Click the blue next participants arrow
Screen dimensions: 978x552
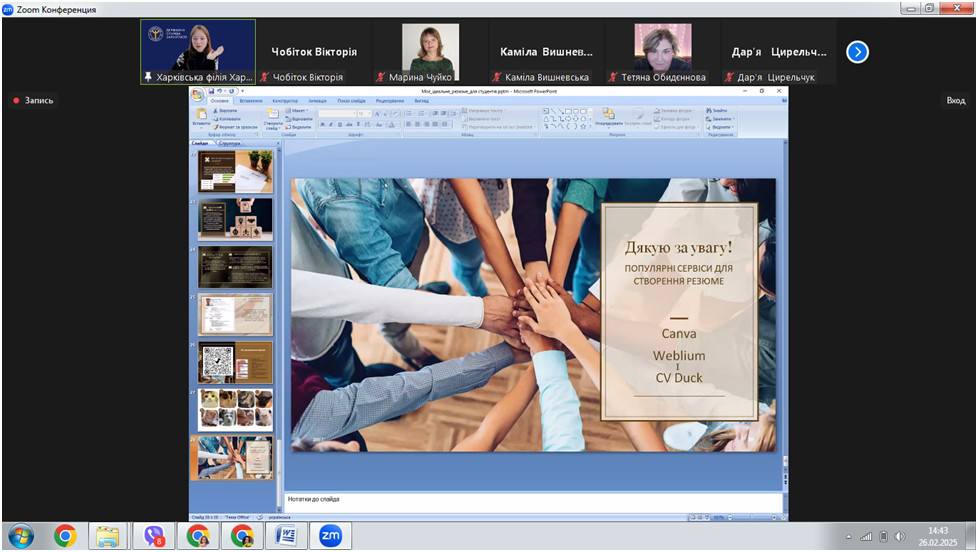[x=857, y=52]
